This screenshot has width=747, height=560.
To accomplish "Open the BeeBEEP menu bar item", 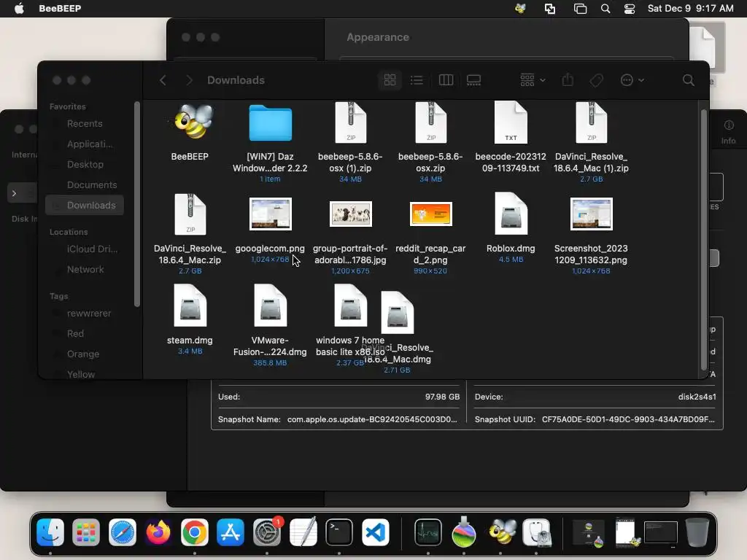I will 60,9.
